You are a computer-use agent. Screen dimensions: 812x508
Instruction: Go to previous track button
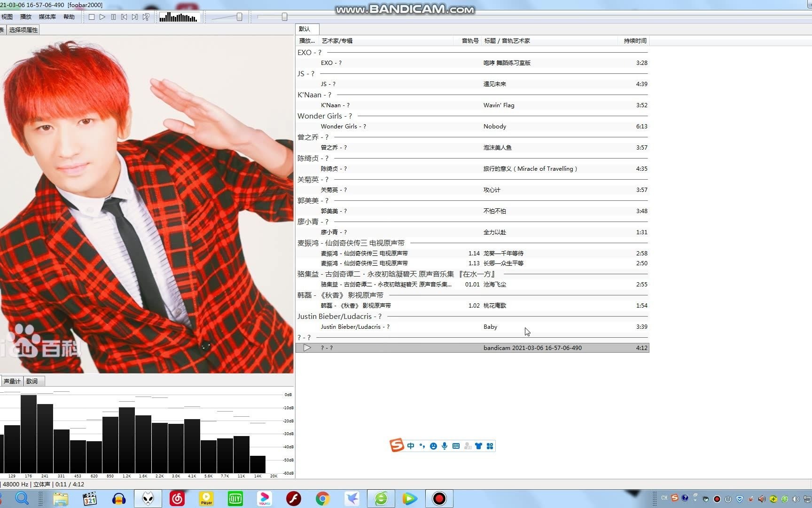pyautogui.click(x=124, y=17)
